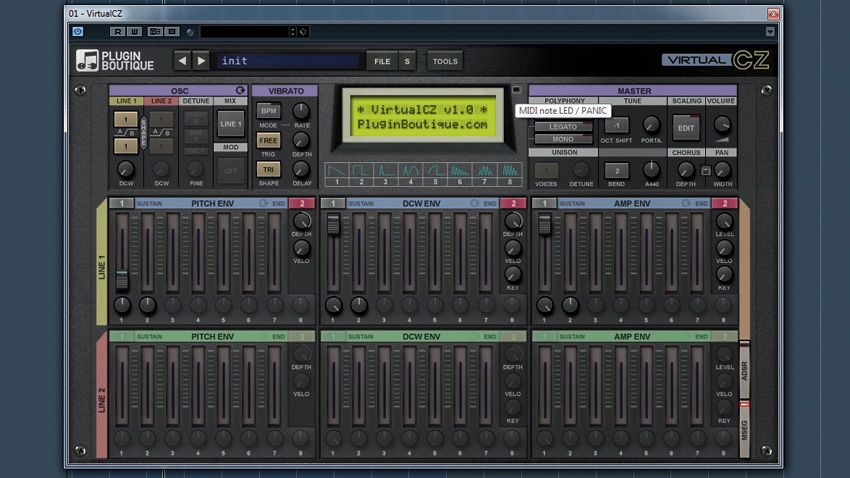
Task: Toggle the lock icon beside chorus depth
Action: tap(705, 171)
